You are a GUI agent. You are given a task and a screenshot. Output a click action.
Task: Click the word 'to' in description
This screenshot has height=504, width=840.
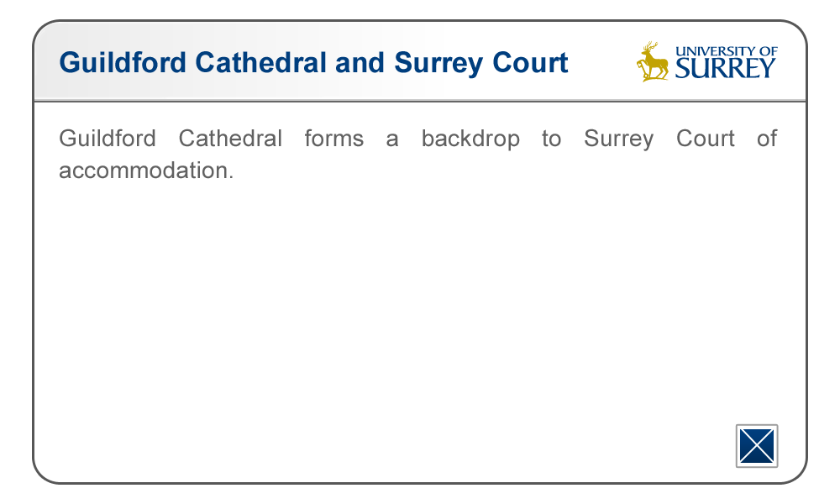[551, 139]
